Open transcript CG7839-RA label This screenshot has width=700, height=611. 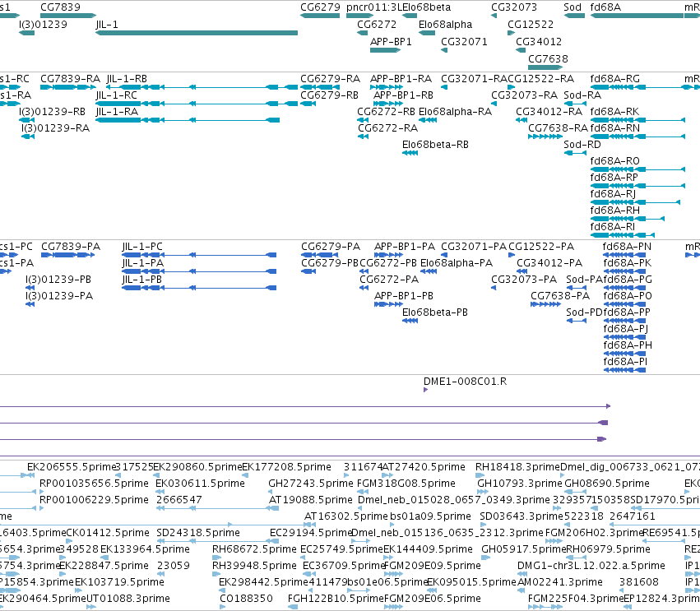70,79
